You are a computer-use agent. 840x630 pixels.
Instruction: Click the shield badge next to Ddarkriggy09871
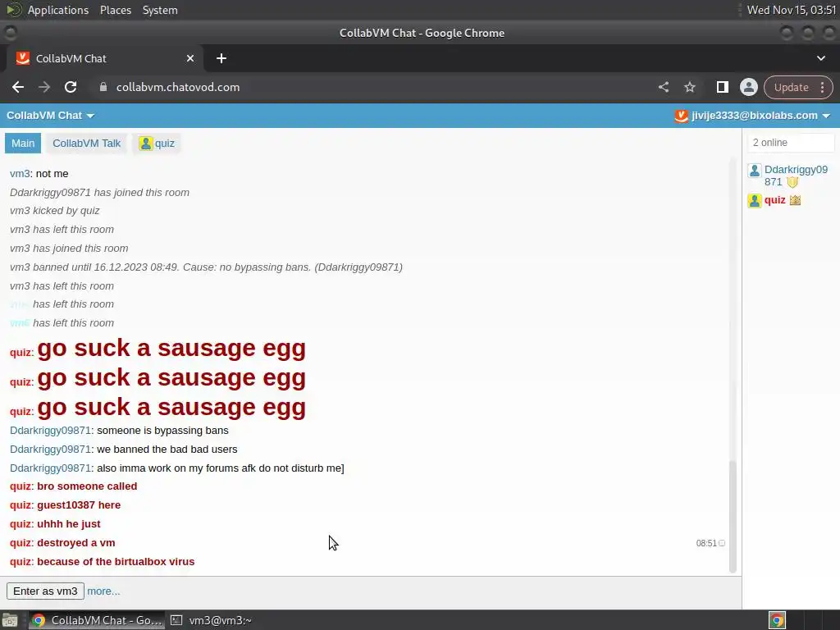[792, 182]
